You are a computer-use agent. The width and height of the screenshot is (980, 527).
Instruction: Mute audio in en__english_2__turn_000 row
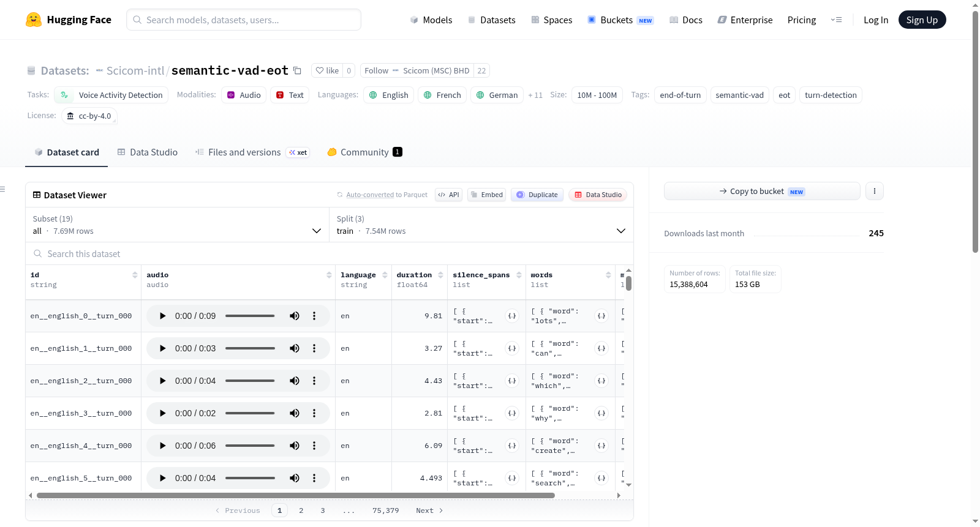point(295,381)
